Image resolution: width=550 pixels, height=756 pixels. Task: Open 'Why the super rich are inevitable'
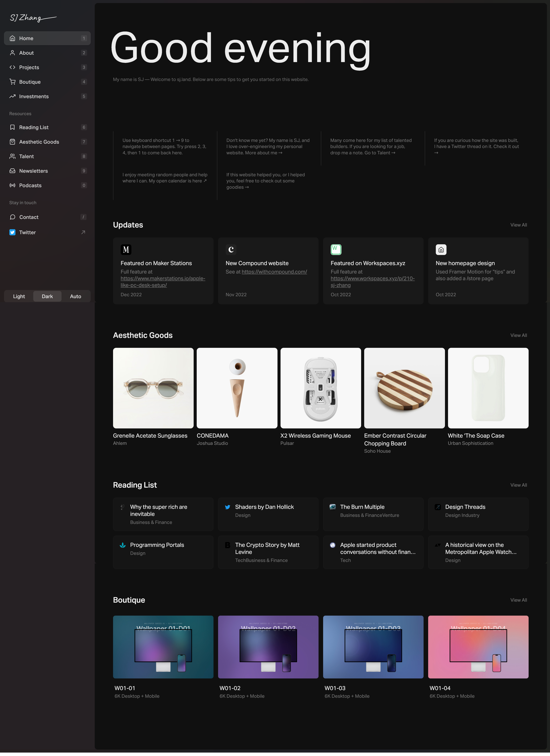[163, 514]
